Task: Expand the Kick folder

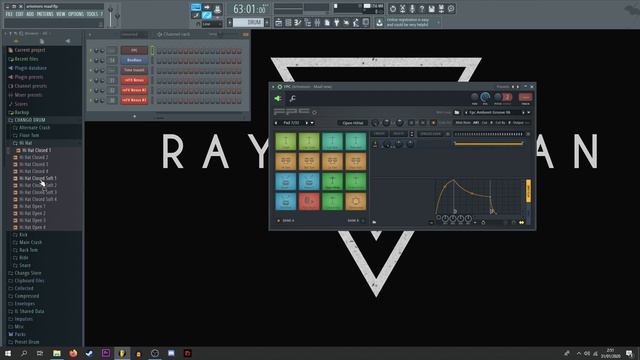Action: 24,235
